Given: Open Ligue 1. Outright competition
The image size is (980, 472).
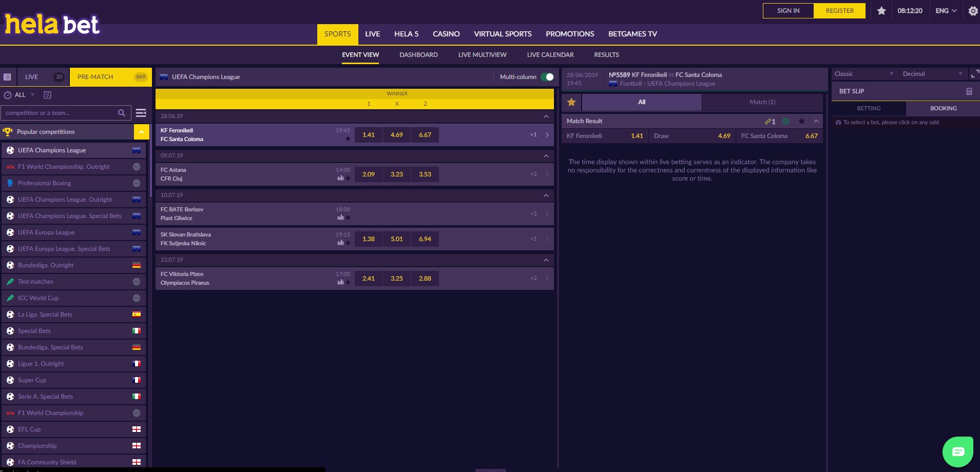Looking at the screenshot, I should (x=74, y=364).
